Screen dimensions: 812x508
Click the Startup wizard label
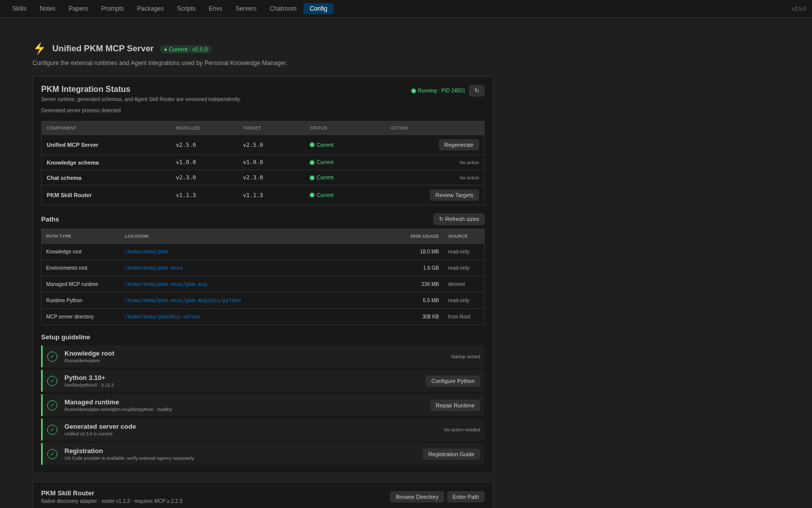click(x=465, y=357)
